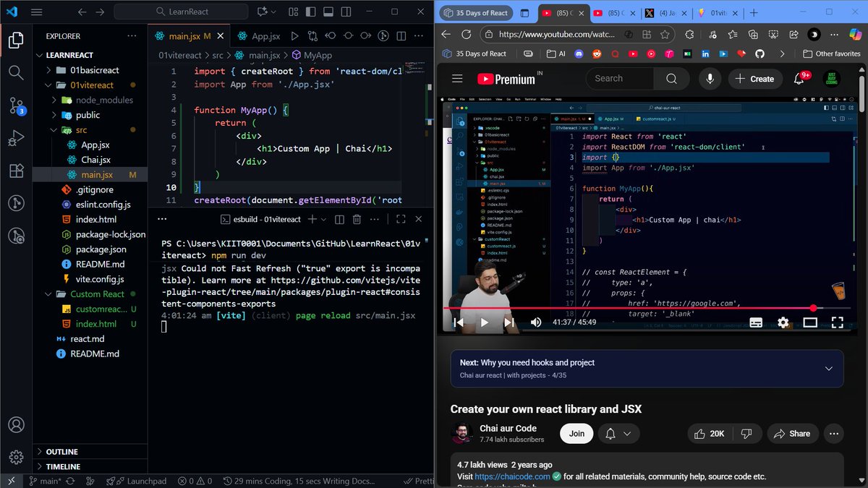Expand the Next video playlist chevron
This screenshot has height=488, width=868.
pyautogui.click(x=828, y=369)
